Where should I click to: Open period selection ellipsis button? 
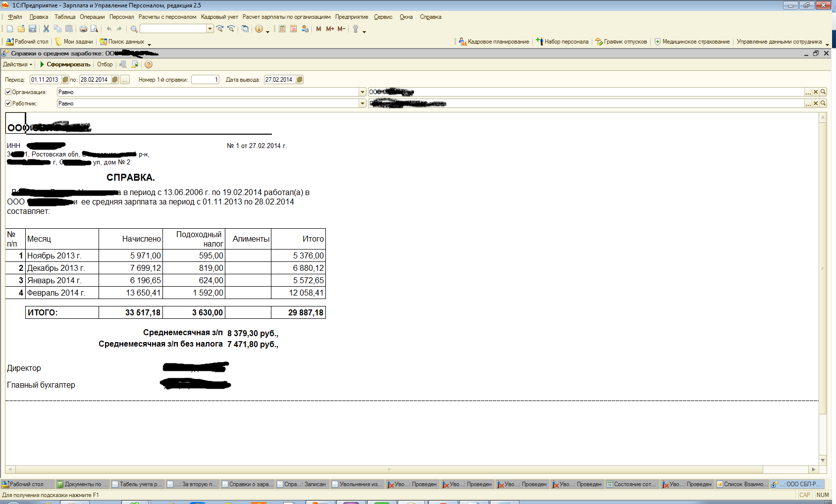coord(125,80)
